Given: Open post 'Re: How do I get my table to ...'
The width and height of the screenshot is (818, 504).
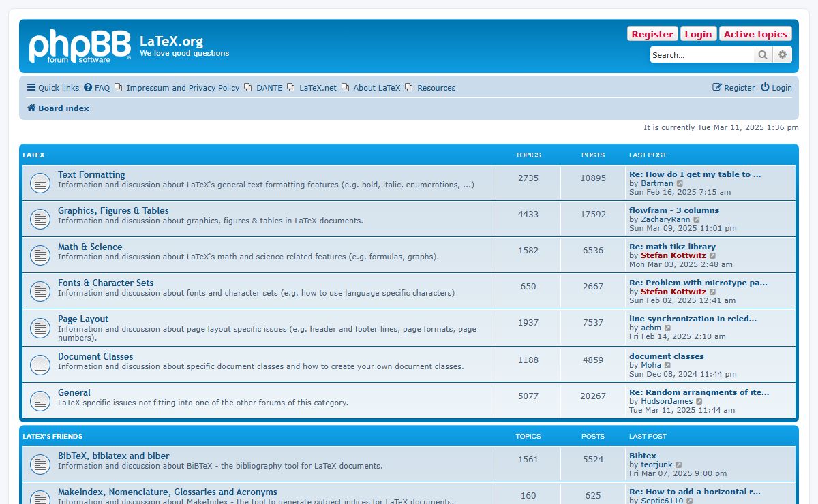Looking at the screenshot, I should (x=695, y=174).
